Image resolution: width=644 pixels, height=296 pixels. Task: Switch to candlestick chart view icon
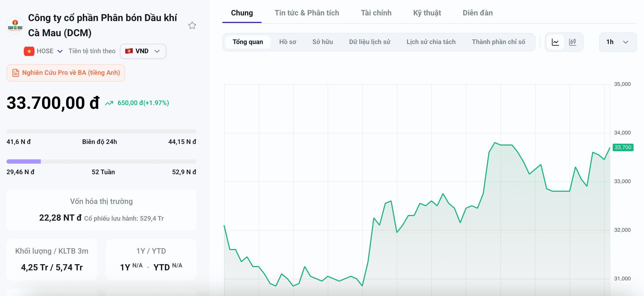tap(572, 42)
